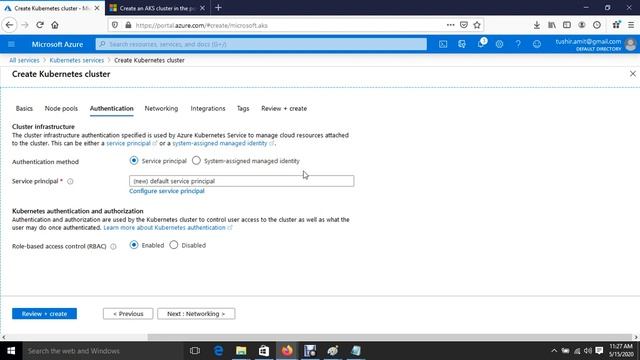640x360 pixels.
Task: Switch to the Networking tab
Action: pyautogui.click(x=161, y=109)
